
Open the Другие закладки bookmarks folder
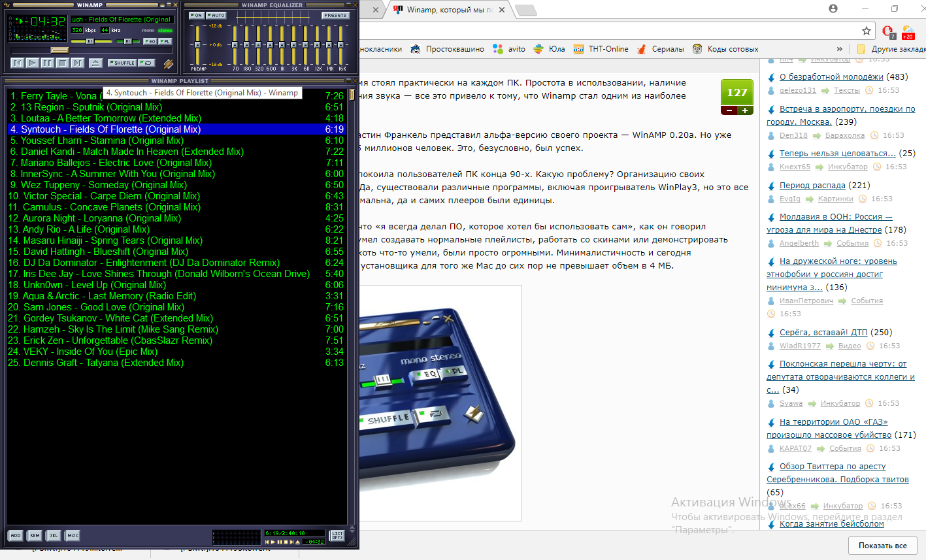pos(891,49)
